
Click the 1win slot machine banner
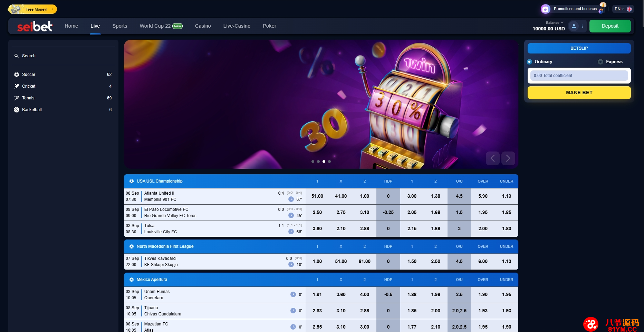321,104
